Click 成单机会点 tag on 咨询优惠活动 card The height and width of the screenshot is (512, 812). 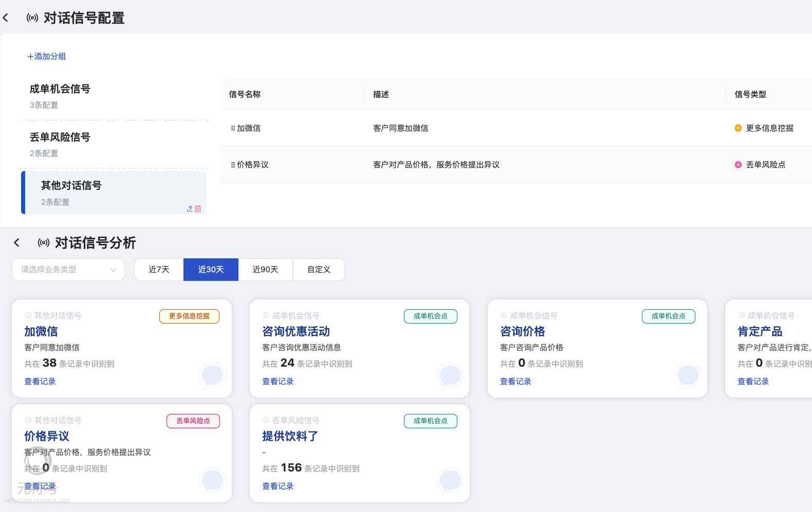(431, 316)
